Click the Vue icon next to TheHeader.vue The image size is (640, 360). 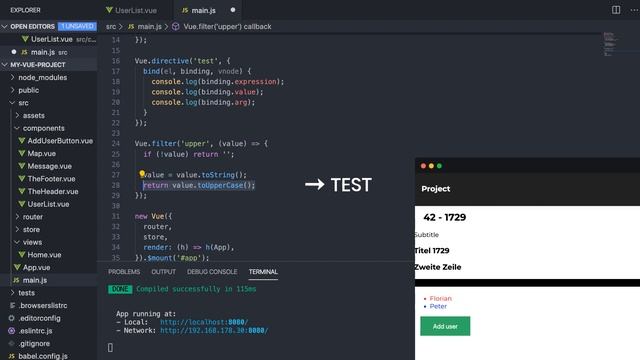point(22,191)
